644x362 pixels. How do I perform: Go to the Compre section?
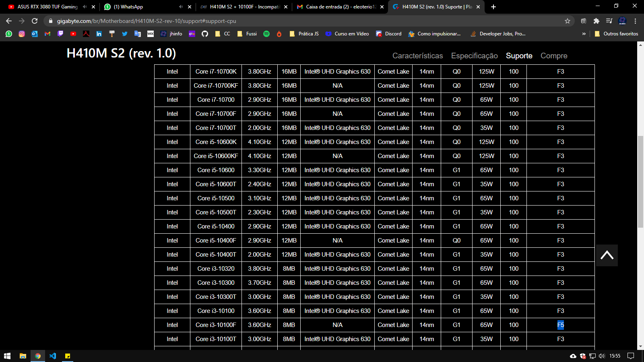[x=554, y=56]
